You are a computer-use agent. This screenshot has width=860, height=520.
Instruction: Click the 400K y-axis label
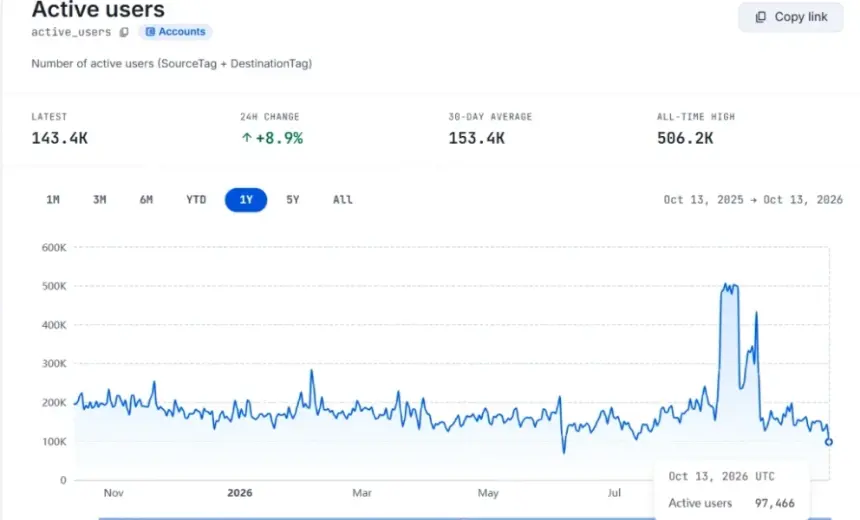coord(54,325)
